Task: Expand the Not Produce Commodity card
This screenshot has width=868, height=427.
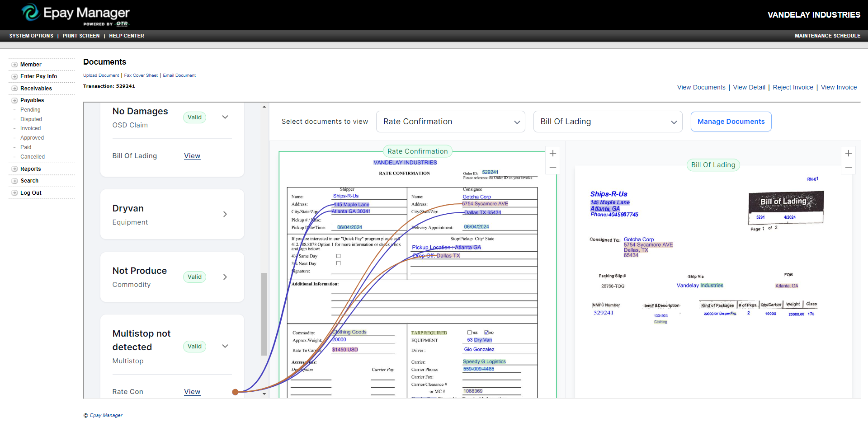Action: (x=225, y=277)
